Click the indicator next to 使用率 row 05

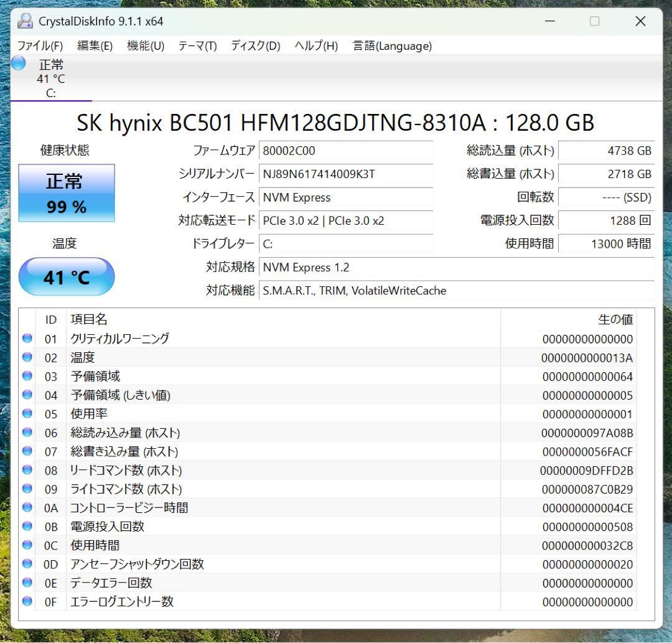(x=27, y=413)
